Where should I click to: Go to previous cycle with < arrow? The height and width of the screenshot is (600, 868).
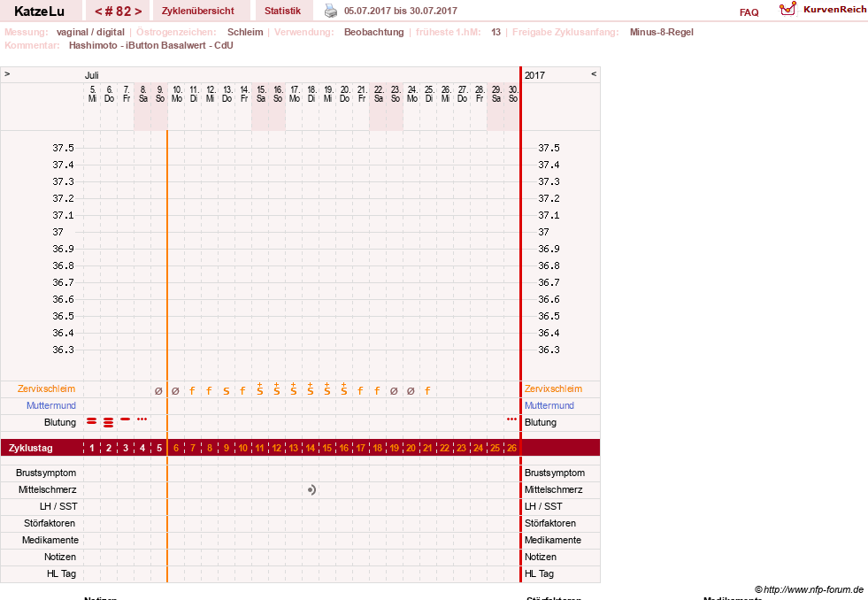click(100, 12)
